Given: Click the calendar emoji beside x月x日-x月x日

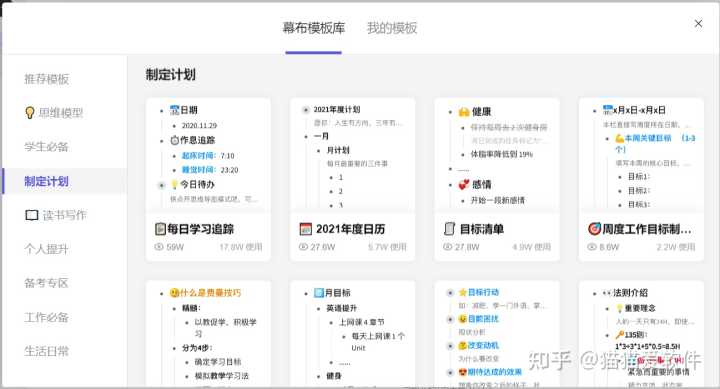Looking at the screenshot, I should click(608, 110).
